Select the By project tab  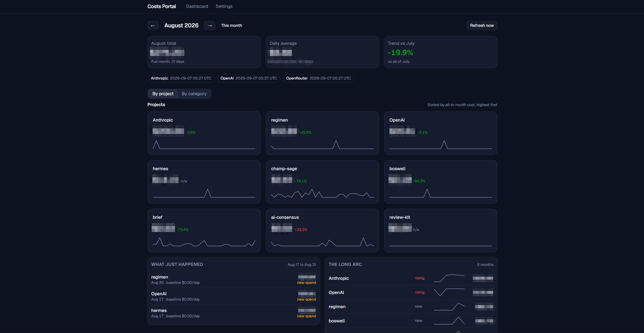[163, 94]
